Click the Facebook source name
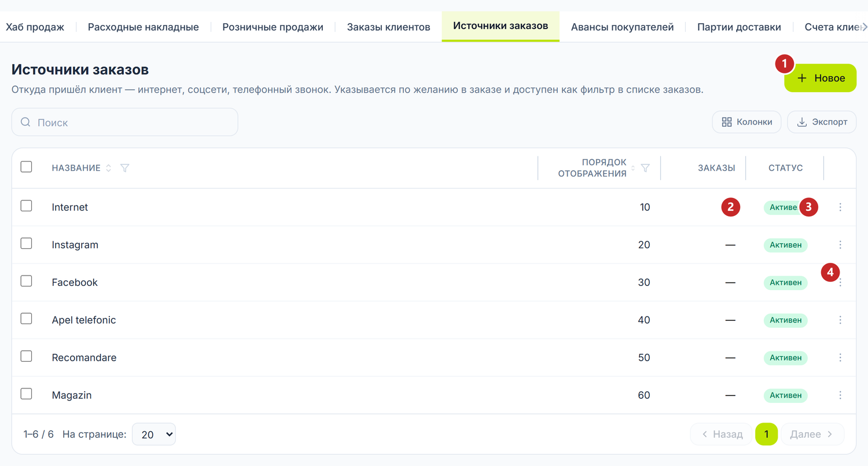This screenshot has width=868, height=466. (75, 282)
